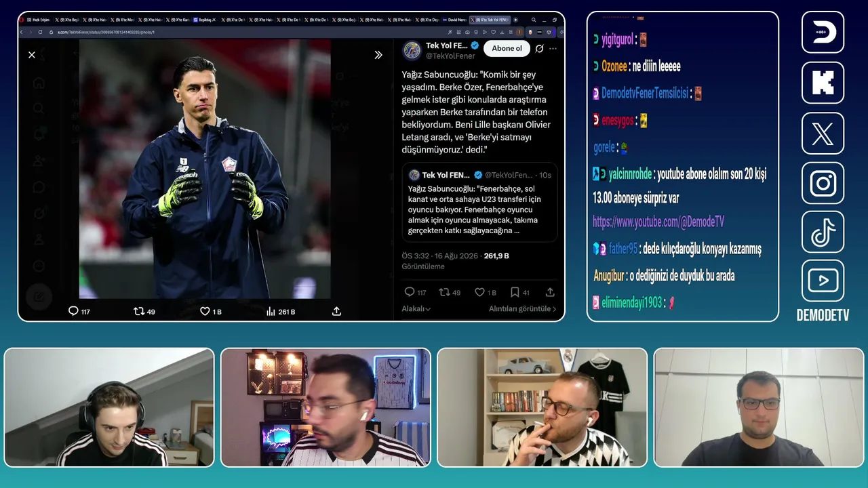The width and height of the screenshot is (868, 488).
Task: Reply using the photo viewer's comment icon
Action: [73, 311]
